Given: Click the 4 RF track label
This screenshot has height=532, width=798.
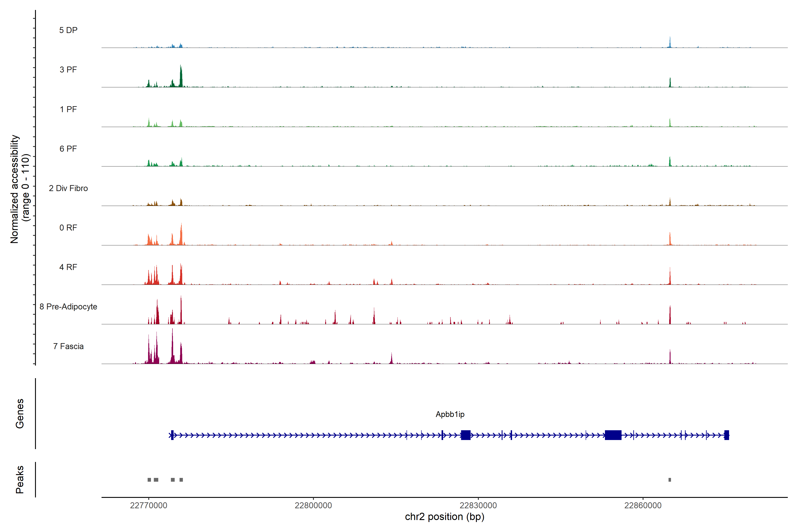Looking at the screenshot, I should coord(68,267).
